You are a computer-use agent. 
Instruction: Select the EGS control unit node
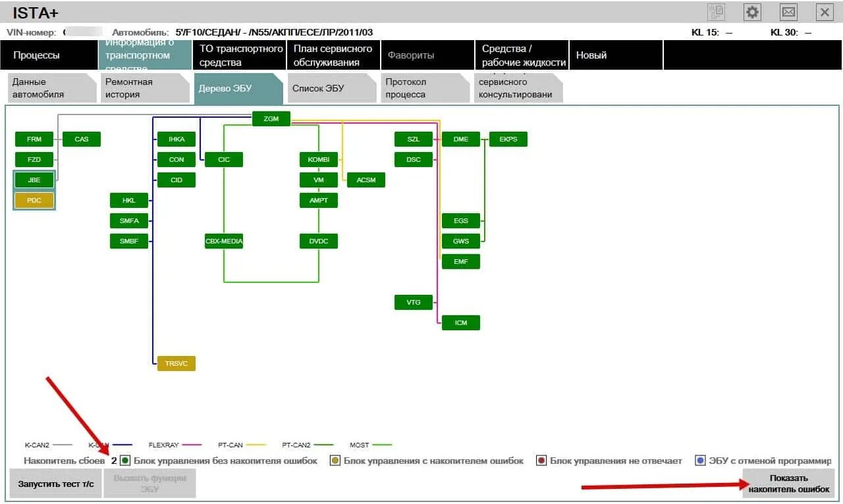click(461, 221)
